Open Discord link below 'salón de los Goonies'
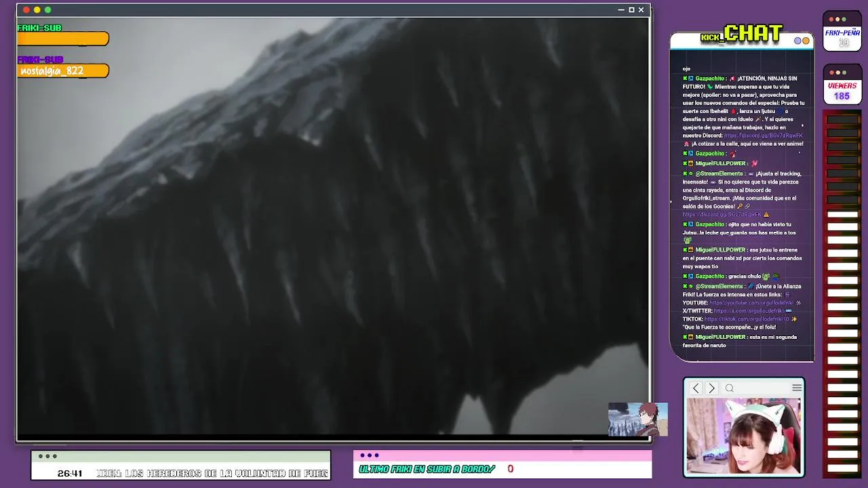The image size is (868, 488). pos(722,214)
